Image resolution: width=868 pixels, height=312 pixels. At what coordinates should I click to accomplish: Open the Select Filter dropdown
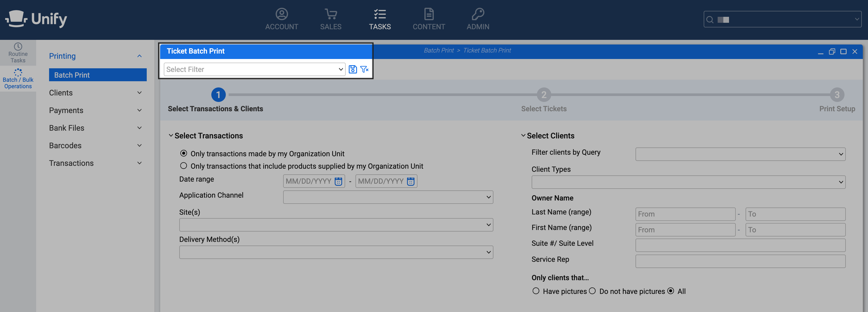tap(254, 69)
